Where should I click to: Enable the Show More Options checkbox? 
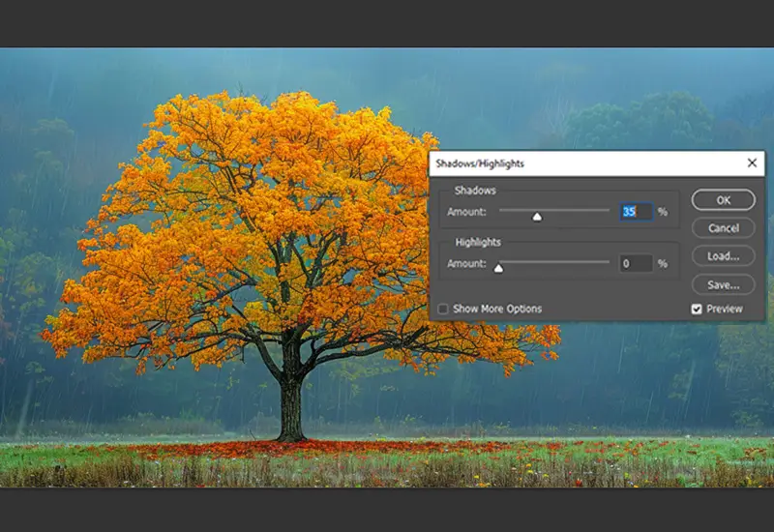[443, 309]
